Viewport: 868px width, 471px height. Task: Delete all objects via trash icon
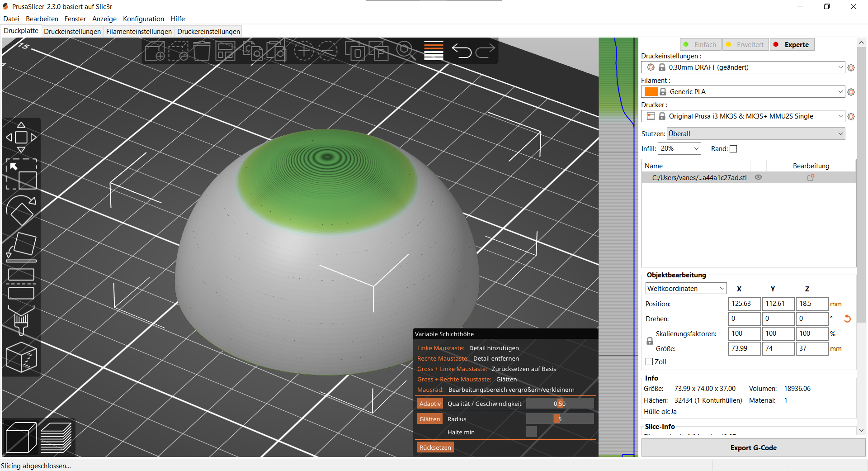201,51
